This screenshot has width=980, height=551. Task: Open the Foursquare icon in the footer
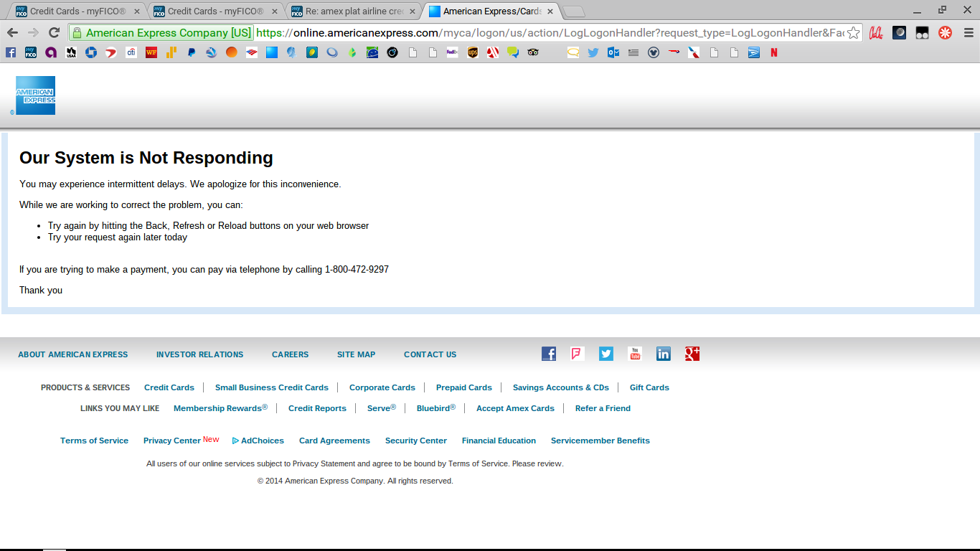[578, 354]
